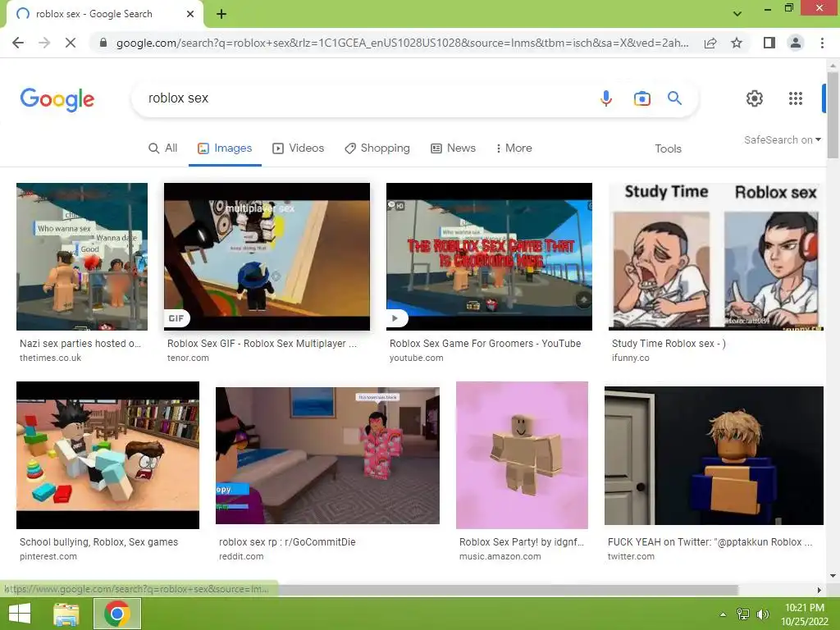Click the vertical scrollbar thumb
Viewport: 840px width, 630px height.
pos(833,115)
